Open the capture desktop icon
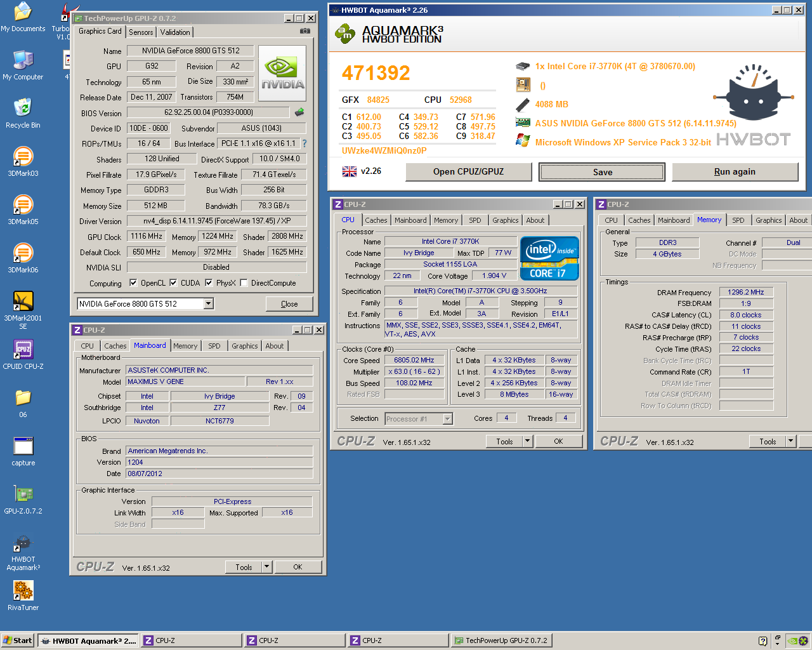The image size is (812, 650). coord(23,451)
